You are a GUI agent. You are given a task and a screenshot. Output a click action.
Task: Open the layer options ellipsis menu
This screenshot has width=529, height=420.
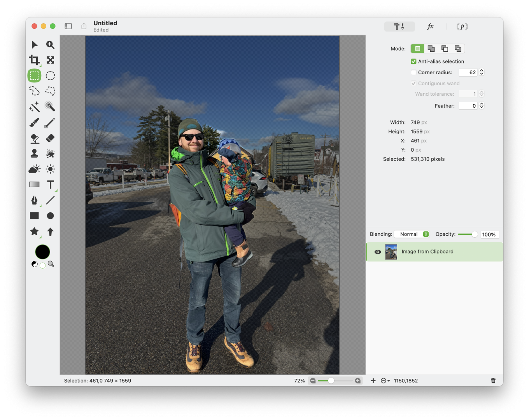coord(385,381)
